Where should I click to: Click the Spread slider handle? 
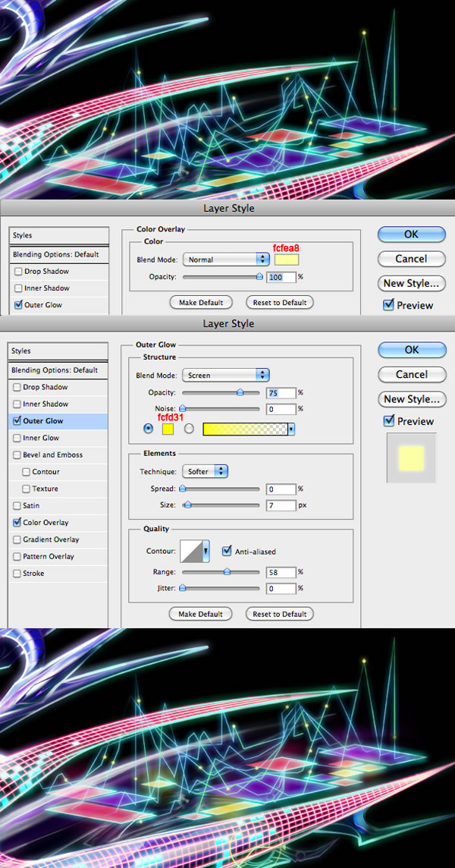[182, 489]
